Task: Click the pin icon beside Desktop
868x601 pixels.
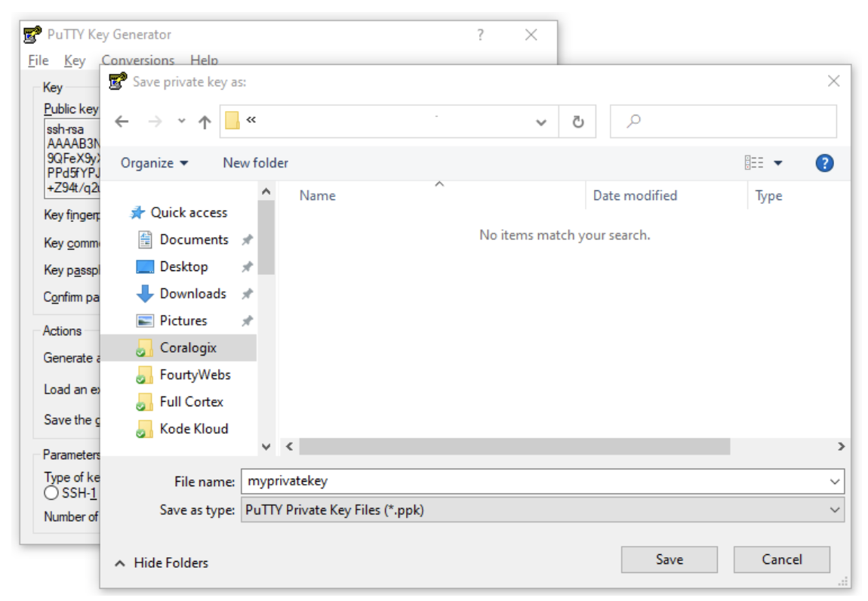Action: click(x=247, y=267)
